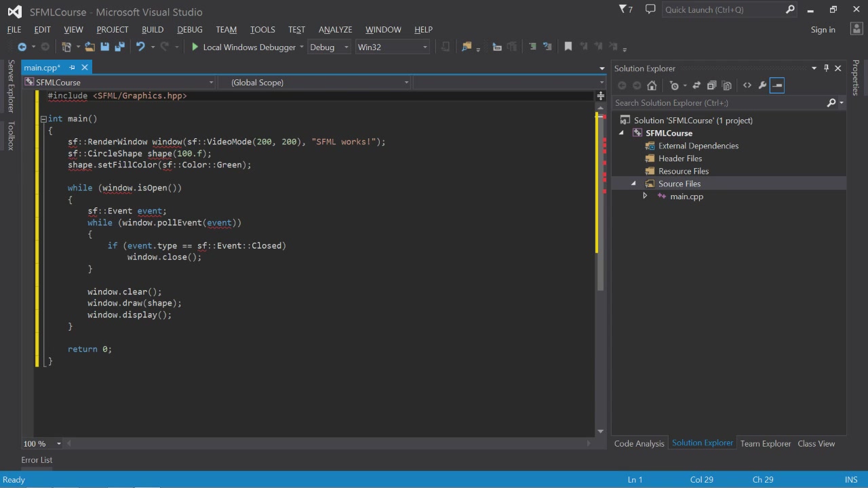
Task: Collapse the main() function outline box
Action: coord(43,119)
